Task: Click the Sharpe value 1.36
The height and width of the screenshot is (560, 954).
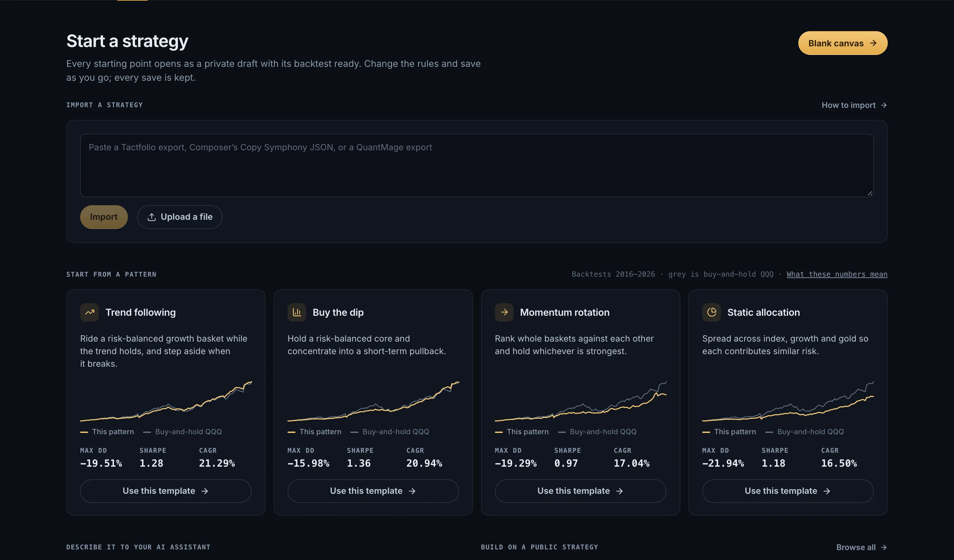Action: (x=358, y=463)
